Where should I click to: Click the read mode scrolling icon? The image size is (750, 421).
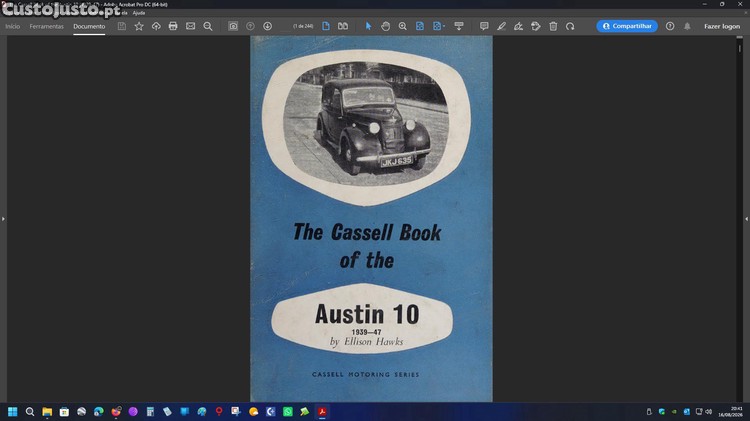click(x=459, y=26)
